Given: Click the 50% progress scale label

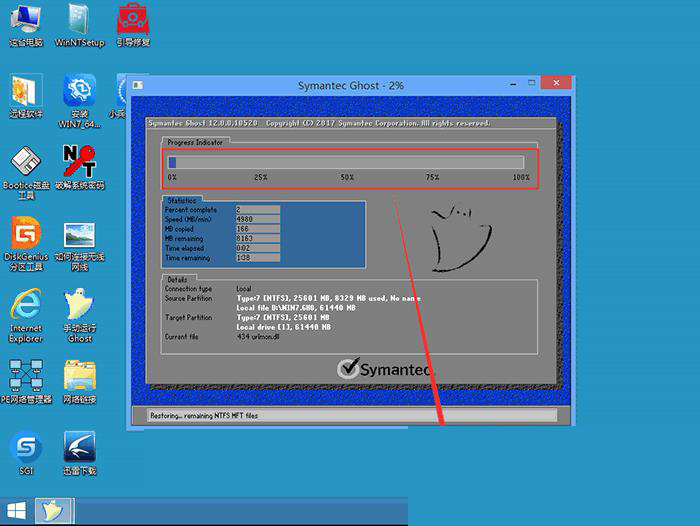Looking at the screenshot, I should click(x=347, y=177).
